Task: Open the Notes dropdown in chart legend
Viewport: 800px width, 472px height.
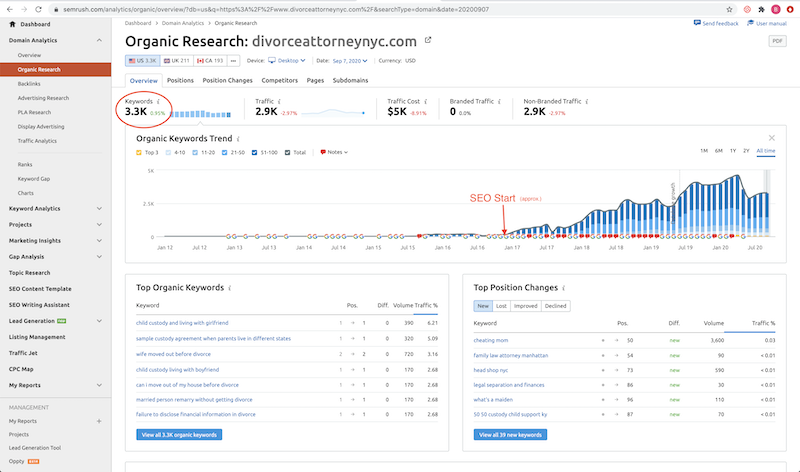Action: [x=334, y=152]
